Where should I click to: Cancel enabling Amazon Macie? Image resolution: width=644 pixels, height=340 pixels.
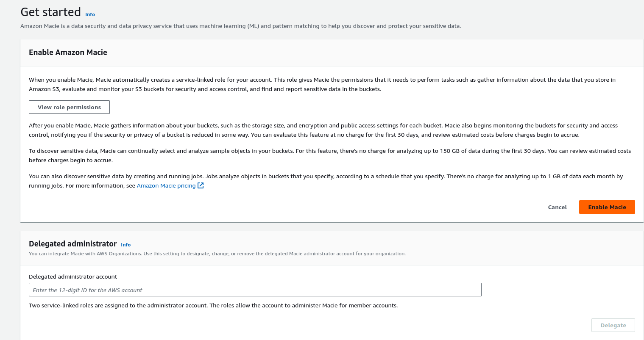coord(557,207)
